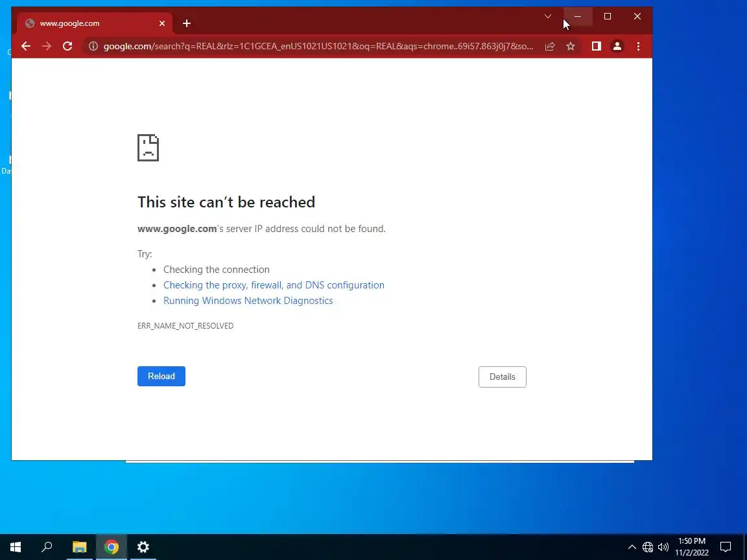Click the forward navigation arrow

point(47,46)
